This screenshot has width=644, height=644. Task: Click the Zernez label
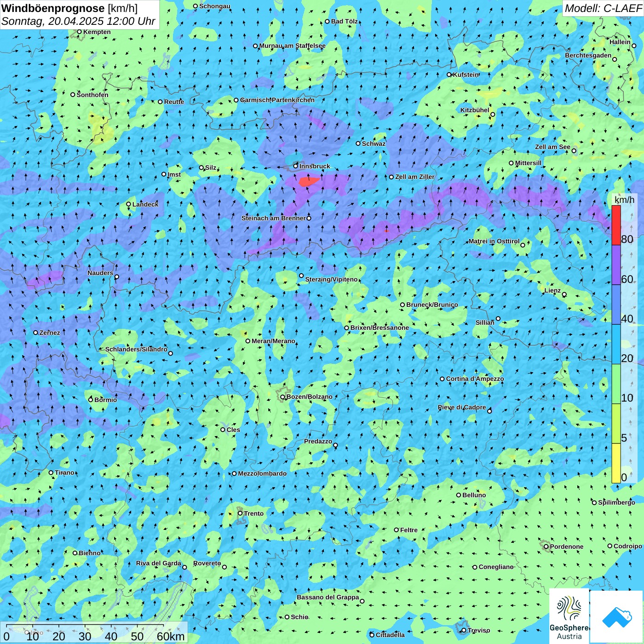pyautogui.click(x=50, y=333)
